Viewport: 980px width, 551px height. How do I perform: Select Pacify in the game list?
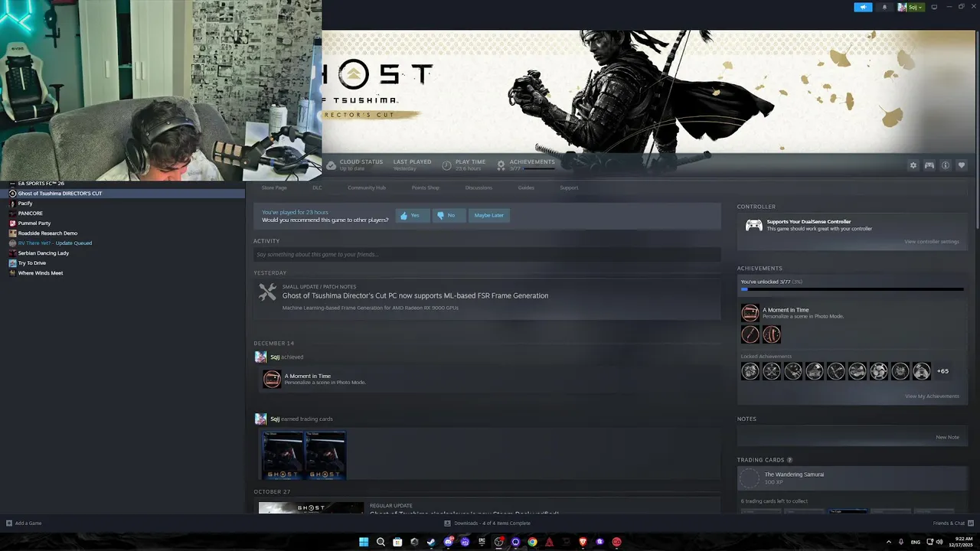coord(122,204)
